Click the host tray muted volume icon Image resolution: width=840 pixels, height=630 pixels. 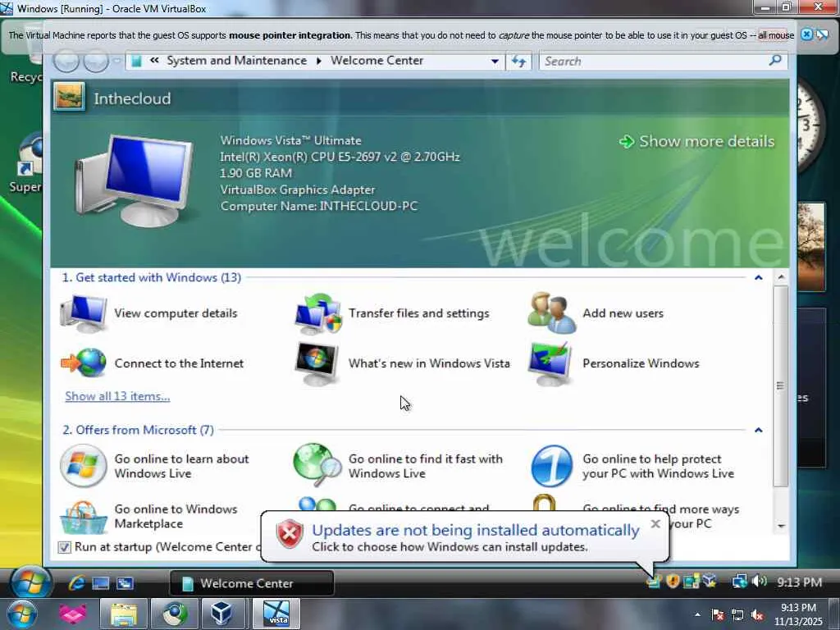(757, 615)
